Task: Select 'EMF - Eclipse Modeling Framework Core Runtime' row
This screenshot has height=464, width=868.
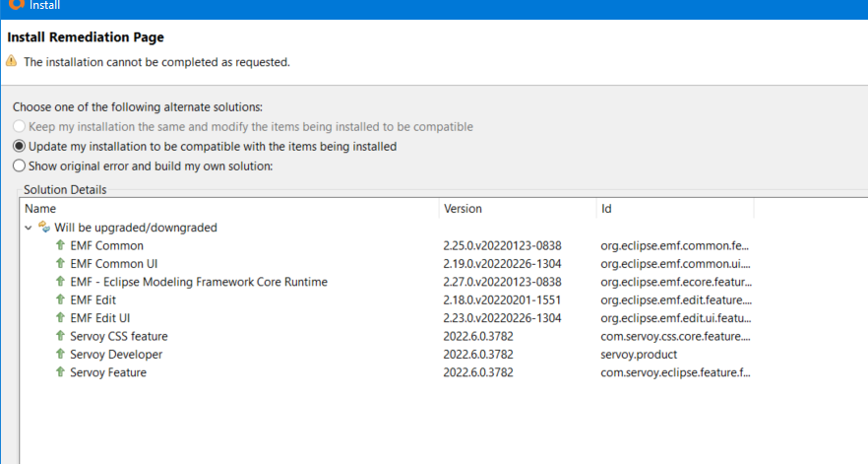Action: click(199, 282)
